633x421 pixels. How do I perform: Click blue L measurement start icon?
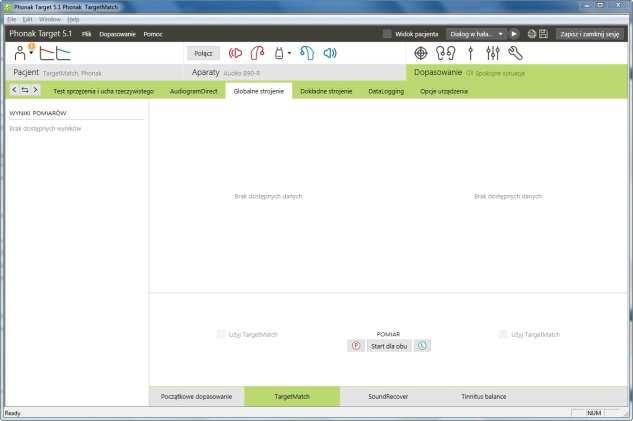click(422, 346)
